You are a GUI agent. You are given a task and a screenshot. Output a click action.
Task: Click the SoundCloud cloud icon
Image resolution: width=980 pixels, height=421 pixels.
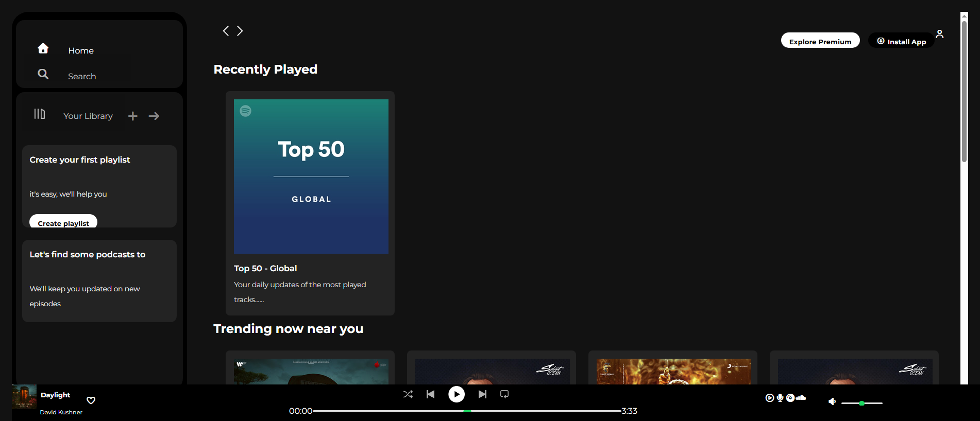(x=801, y=398)
